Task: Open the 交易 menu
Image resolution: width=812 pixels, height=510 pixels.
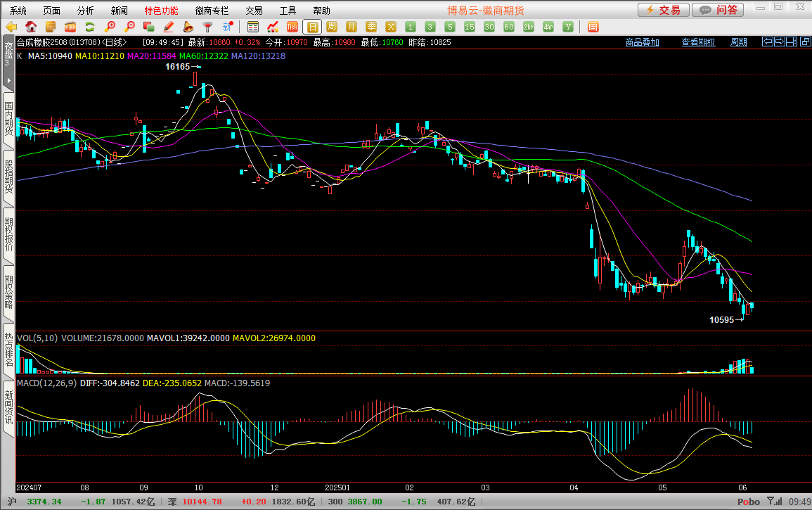Action: [254, 11]
